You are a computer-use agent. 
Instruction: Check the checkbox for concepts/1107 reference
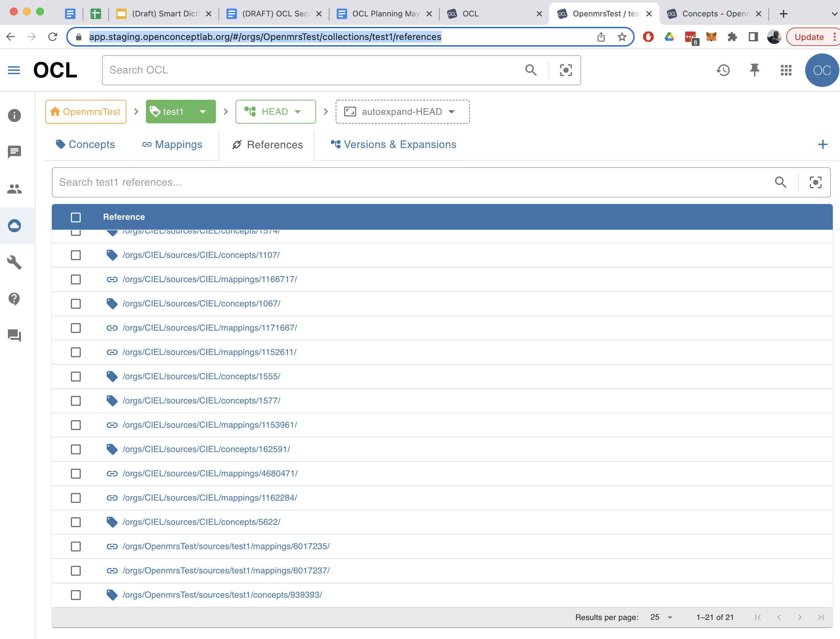(76, 255)
